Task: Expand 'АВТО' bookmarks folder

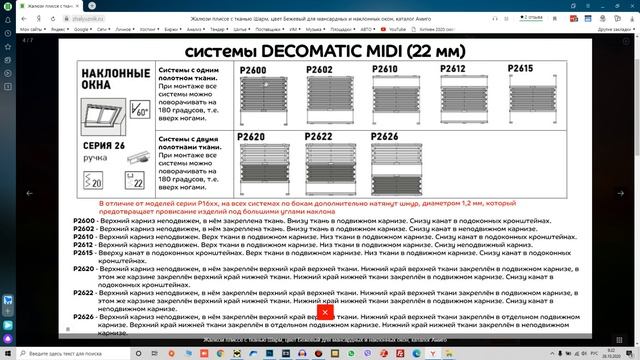Action: point(367,29)
